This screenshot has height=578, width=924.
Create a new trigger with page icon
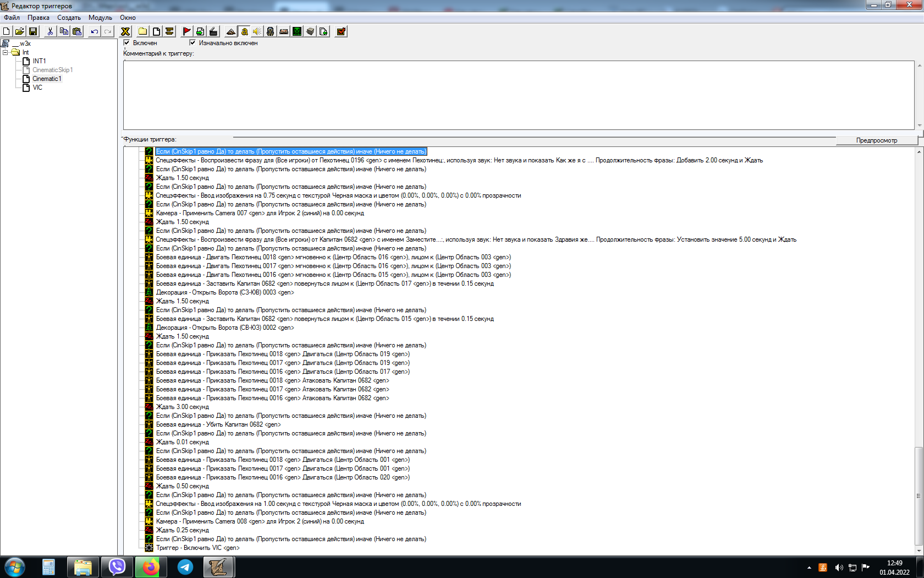click(x=156, y=31)
